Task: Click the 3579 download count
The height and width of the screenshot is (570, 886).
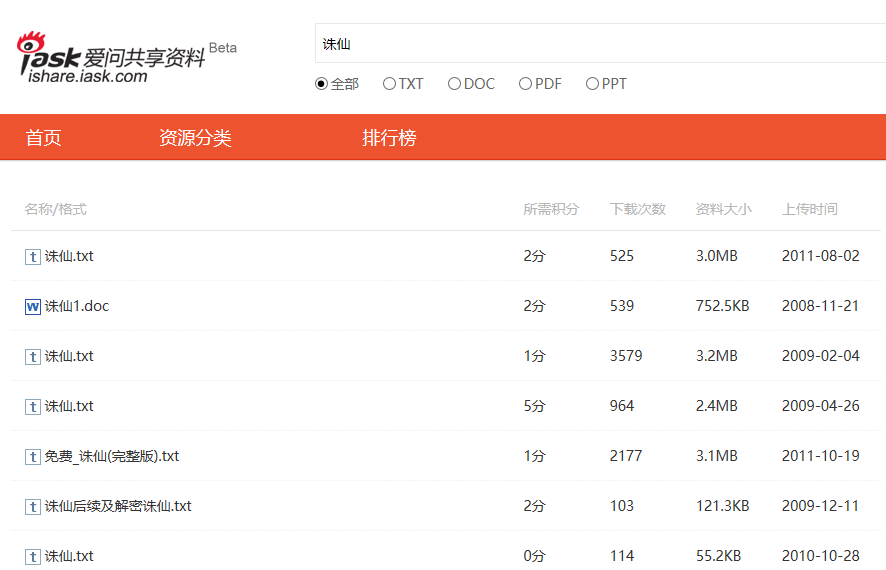Action: [x=626, y=356]
